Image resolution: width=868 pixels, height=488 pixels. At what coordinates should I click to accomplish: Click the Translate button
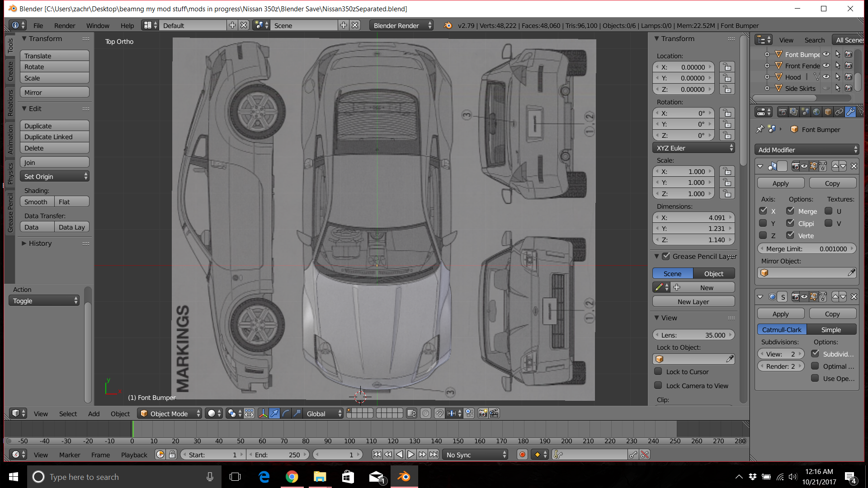pos(55,56)
